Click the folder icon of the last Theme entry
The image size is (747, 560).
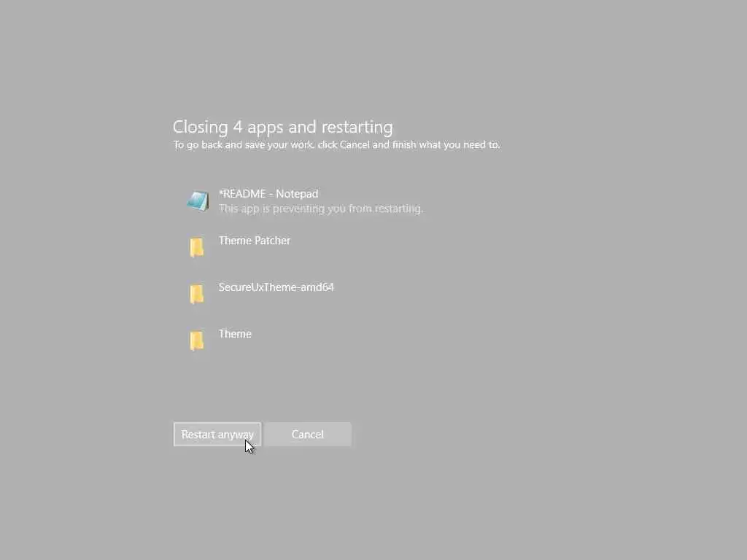point(197,341)
